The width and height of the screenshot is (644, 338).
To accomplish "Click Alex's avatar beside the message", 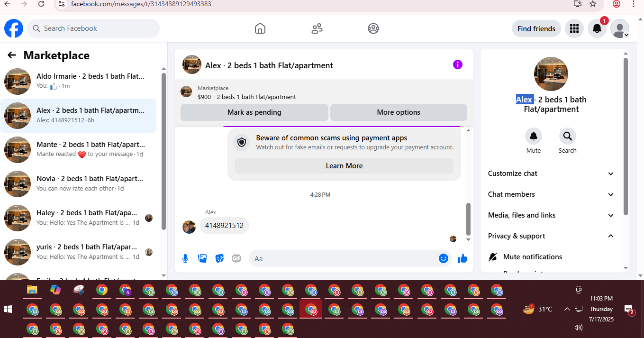I will click(189, 227).
